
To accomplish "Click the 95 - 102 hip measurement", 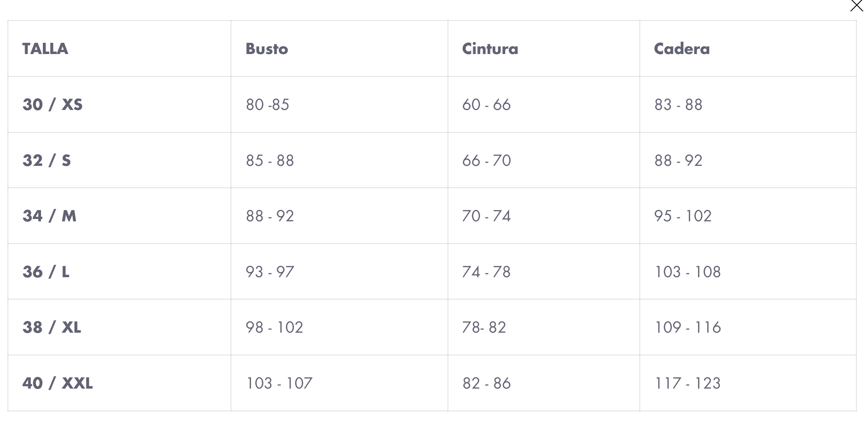I will (x=683, y=216).
